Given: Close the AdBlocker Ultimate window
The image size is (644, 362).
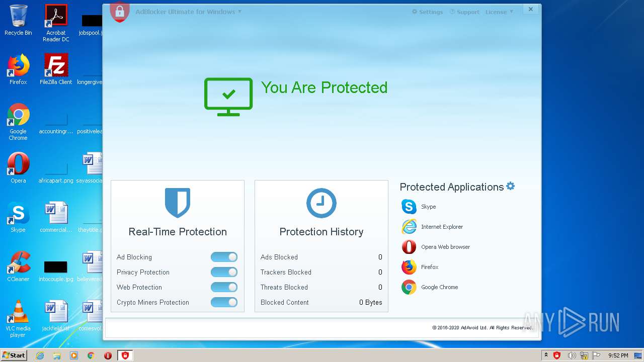Looking at the screenshot, I should pyautogui.click(x=530, y=9).
